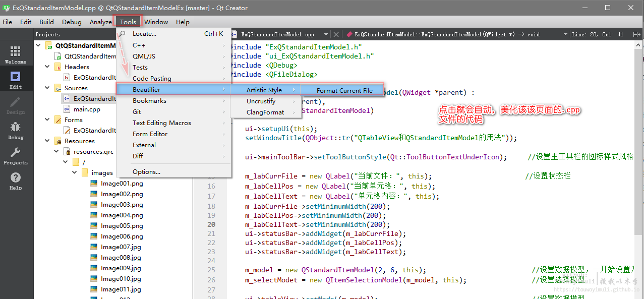Click Format Current File
Image resolution: width=644 pixels, height=299 pixels.
[x=342, y=90]
